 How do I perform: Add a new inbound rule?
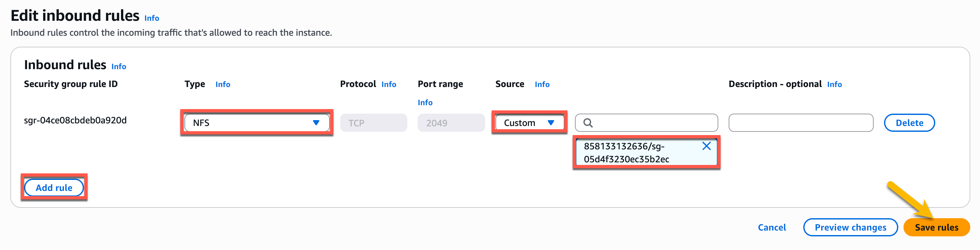pos(54,188)
